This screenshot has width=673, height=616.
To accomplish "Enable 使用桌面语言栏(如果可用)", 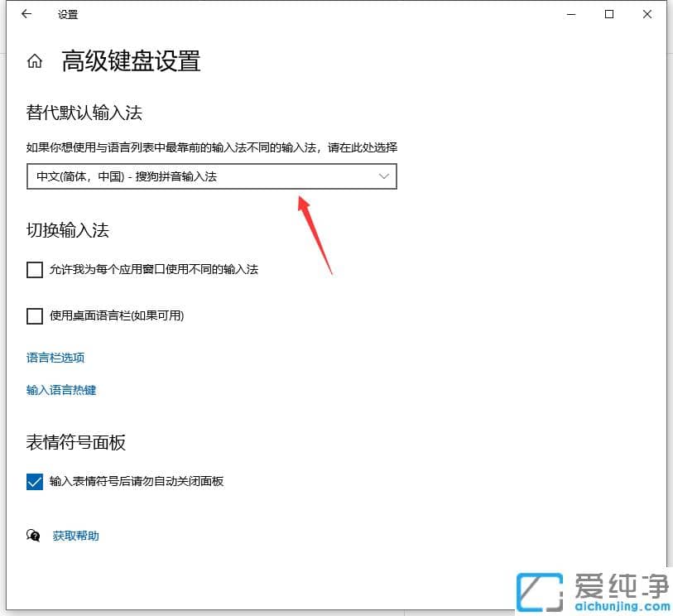I will 34,315.
